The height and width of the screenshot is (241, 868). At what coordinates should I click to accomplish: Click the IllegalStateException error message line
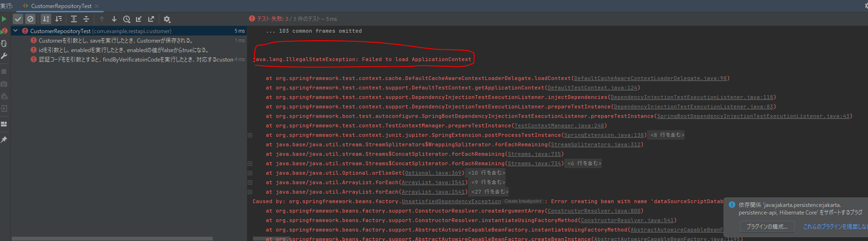362,59
